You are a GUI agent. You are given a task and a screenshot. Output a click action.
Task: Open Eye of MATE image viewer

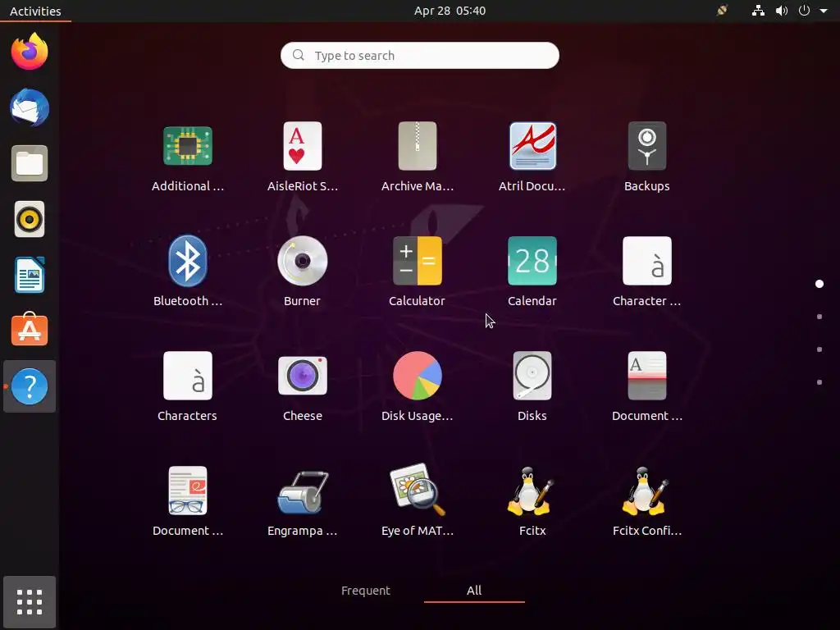418,501
